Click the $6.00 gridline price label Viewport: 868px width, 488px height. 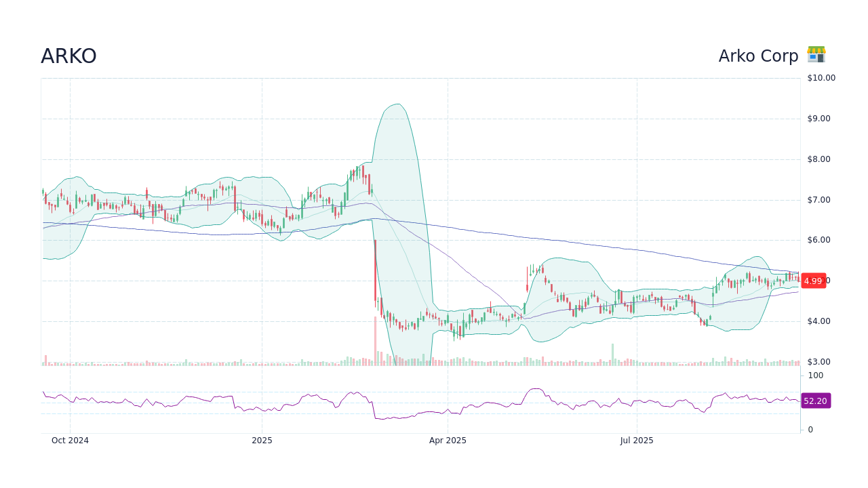[x=820, y=239]
